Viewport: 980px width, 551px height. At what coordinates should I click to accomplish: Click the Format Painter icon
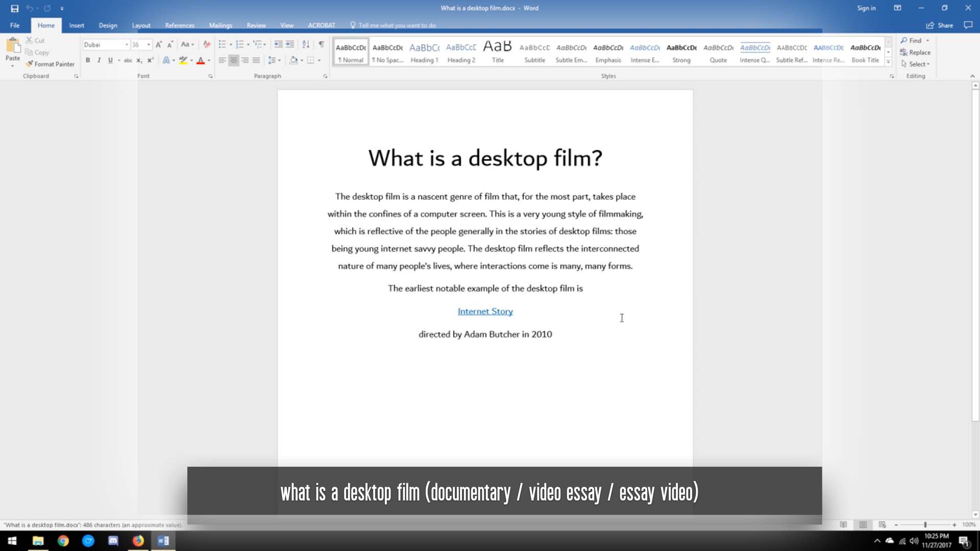coord(30,64)
